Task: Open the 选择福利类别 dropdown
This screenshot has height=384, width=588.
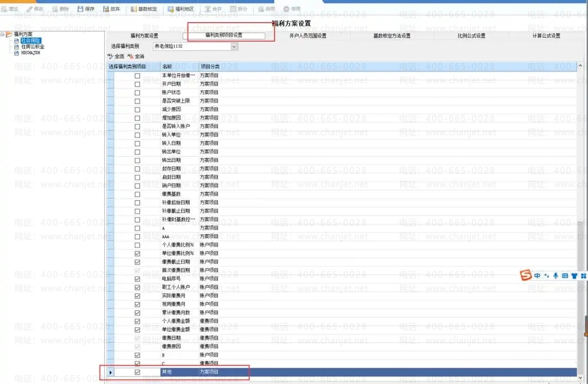Action: 234,46
